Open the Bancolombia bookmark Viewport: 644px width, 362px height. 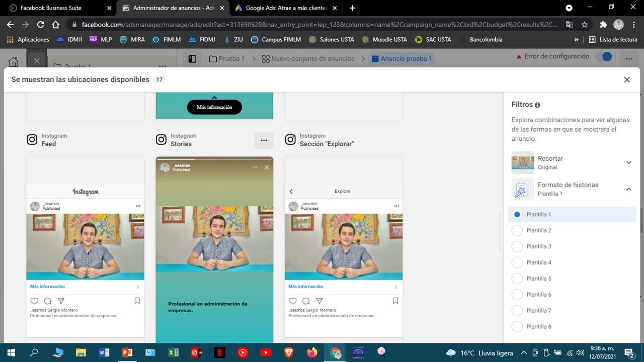[x=480, y=39]
